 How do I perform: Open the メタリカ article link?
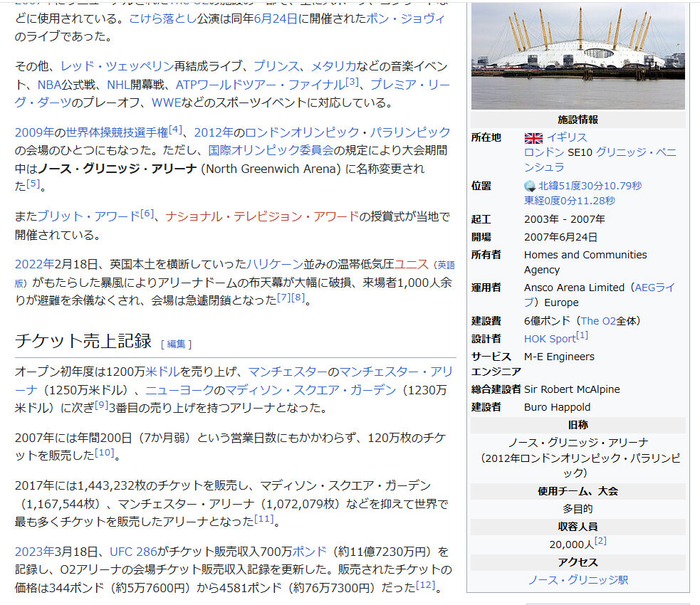333,66
